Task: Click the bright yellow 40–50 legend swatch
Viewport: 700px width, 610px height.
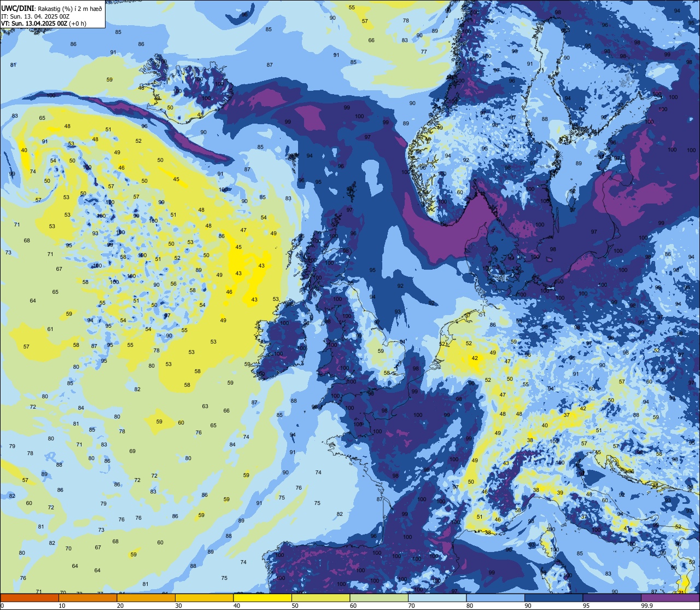Action: point(262,597)
